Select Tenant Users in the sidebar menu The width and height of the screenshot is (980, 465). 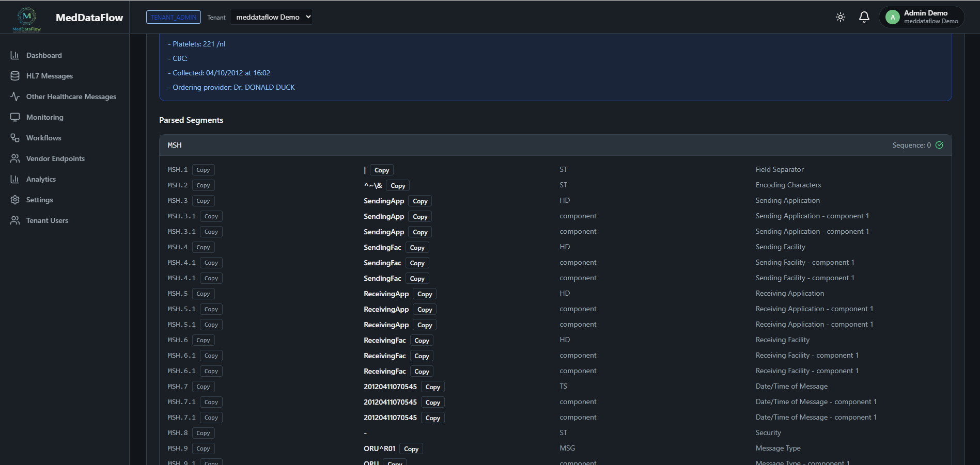click(x=47, y=220)
